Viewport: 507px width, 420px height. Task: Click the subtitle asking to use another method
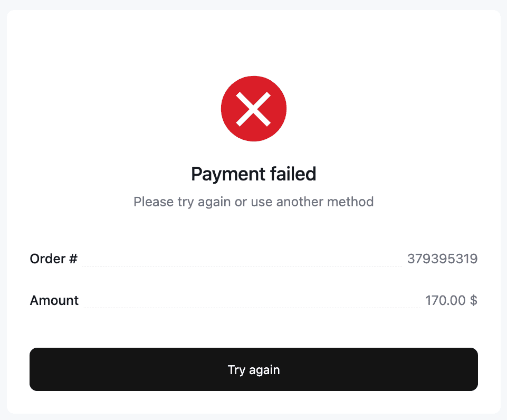click(x=254, y=202)
